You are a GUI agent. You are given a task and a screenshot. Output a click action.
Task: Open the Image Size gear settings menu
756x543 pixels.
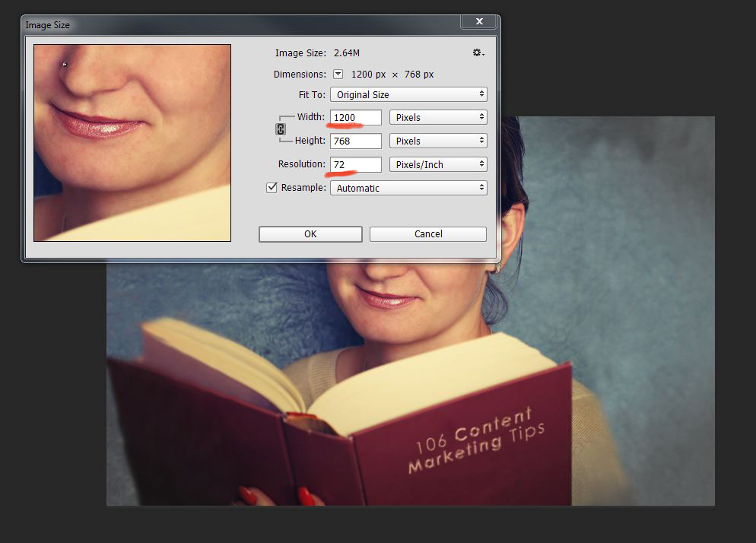click(x=478, y=52)
